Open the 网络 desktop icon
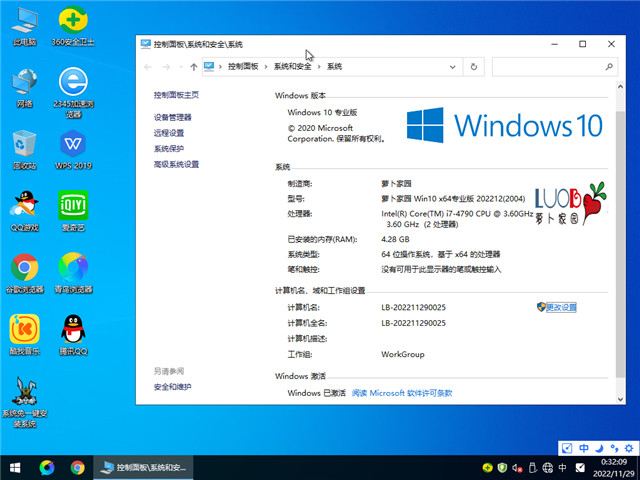Image resolution: width=640 pixels, height=480 pixels. pyautogui.click(x=24, y=88)
